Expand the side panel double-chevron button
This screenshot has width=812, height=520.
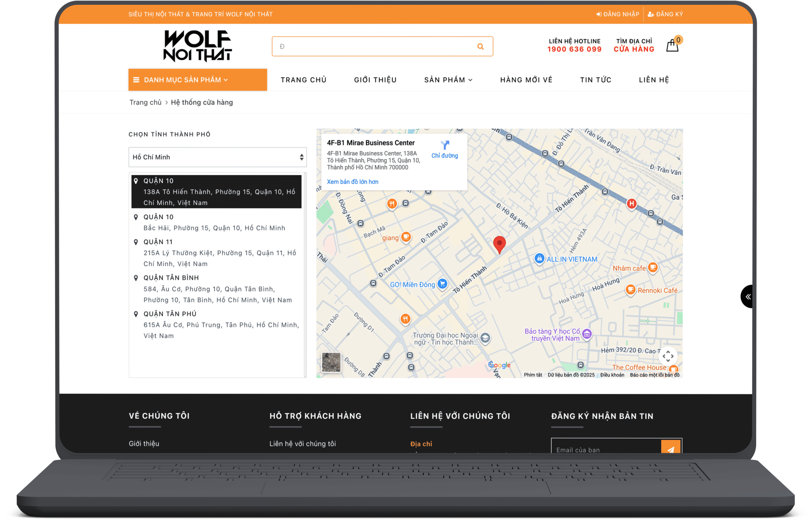pos(748,296)
